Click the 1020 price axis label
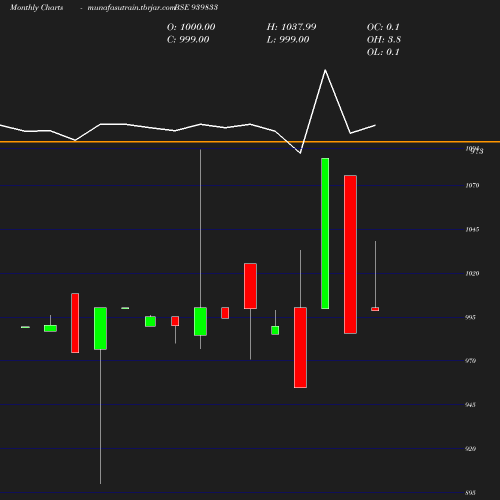Screen dimensions: 500x500 472,273
